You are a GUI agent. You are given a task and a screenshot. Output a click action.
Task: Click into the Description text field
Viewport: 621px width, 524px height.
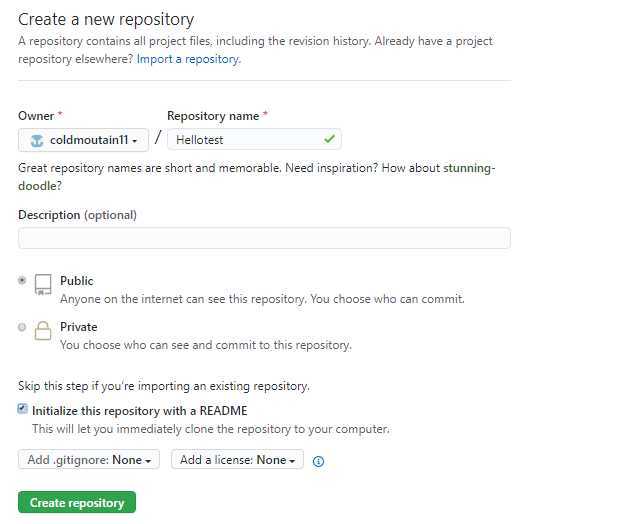pos(264,238)
